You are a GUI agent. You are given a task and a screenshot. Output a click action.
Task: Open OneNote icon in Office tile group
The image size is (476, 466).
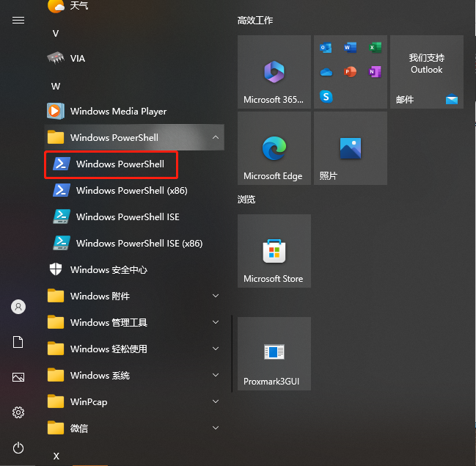click(x=375, y=72)
